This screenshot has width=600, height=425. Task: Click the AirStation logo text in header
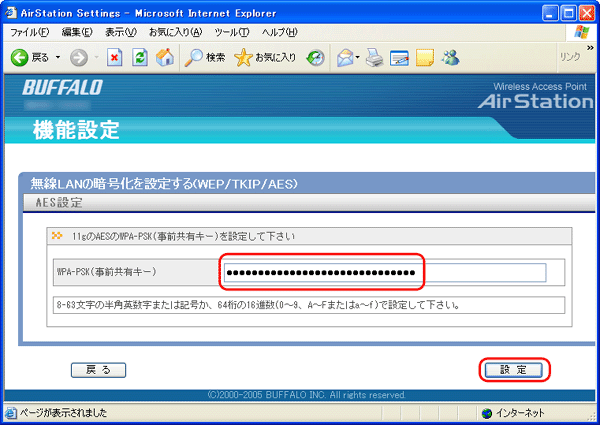535,101
